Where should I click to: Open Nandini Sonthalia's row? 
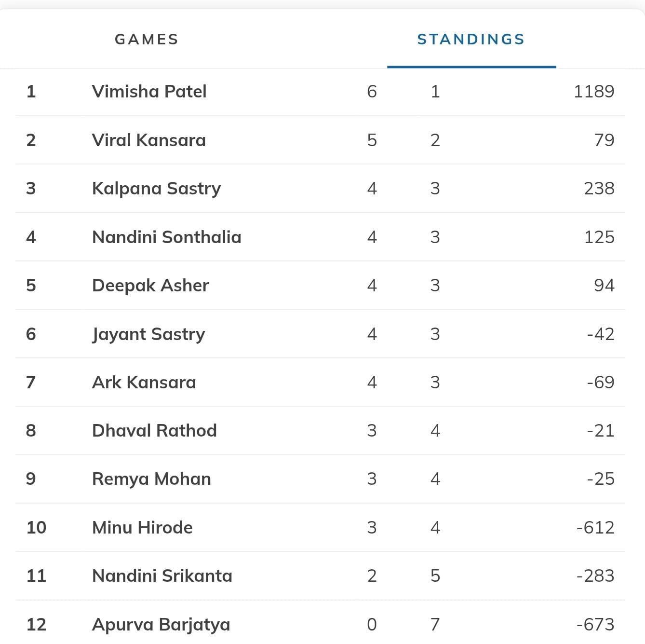[x=166, y=237]
